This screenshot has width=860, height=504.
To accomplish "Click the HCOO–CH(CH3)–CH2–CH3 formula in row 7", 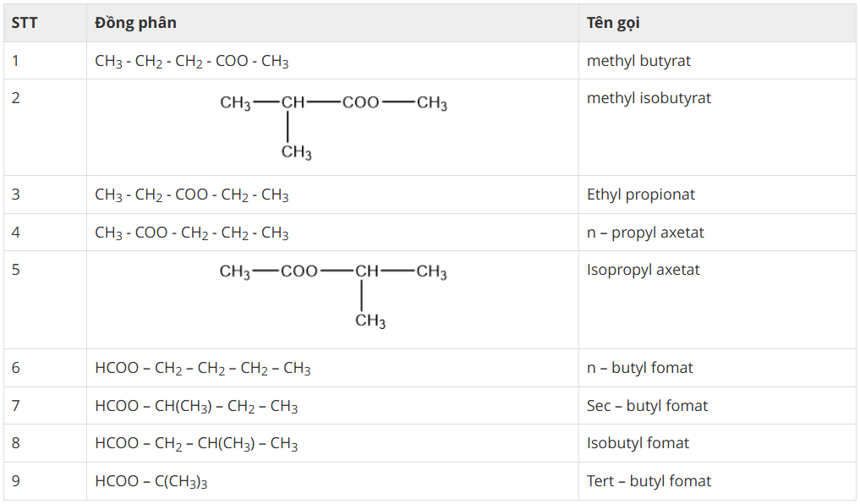I will click(196, 407).
